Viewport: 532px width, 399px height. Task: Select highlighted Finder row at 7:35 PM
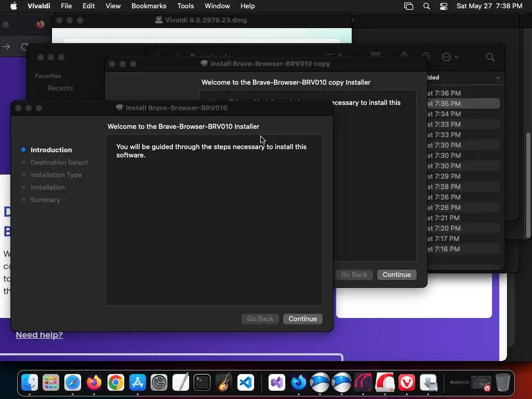click(463, 103)
